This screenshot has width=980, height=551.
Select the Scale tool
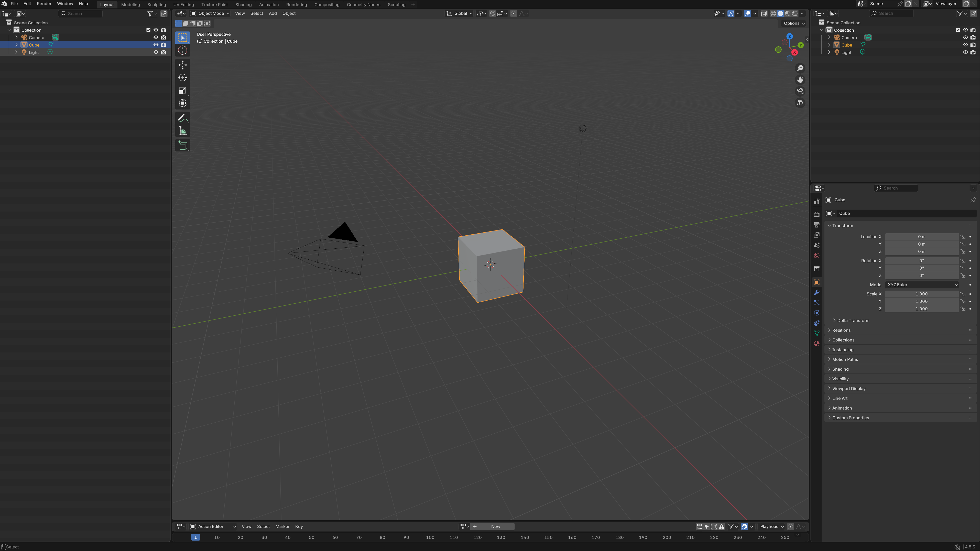183,91
